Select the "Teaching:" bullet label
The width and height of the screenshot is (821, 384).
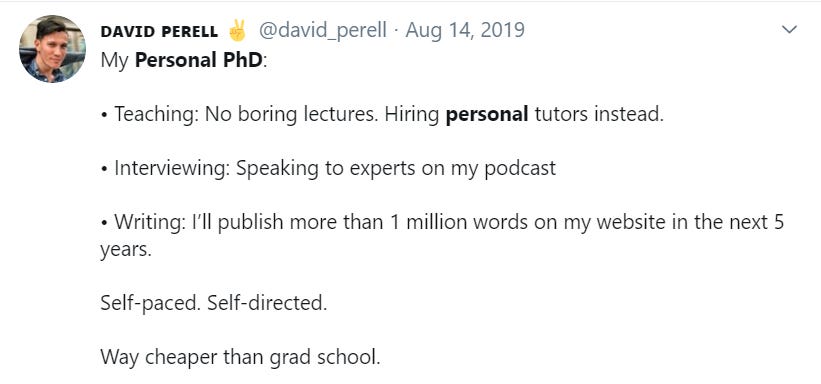[x=156, y=115]
